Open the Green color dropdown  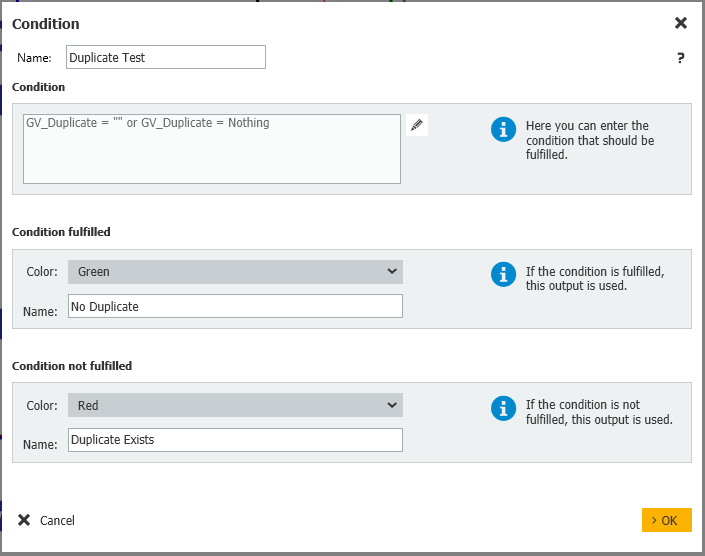pyautogui.click(x=235, y=272)
